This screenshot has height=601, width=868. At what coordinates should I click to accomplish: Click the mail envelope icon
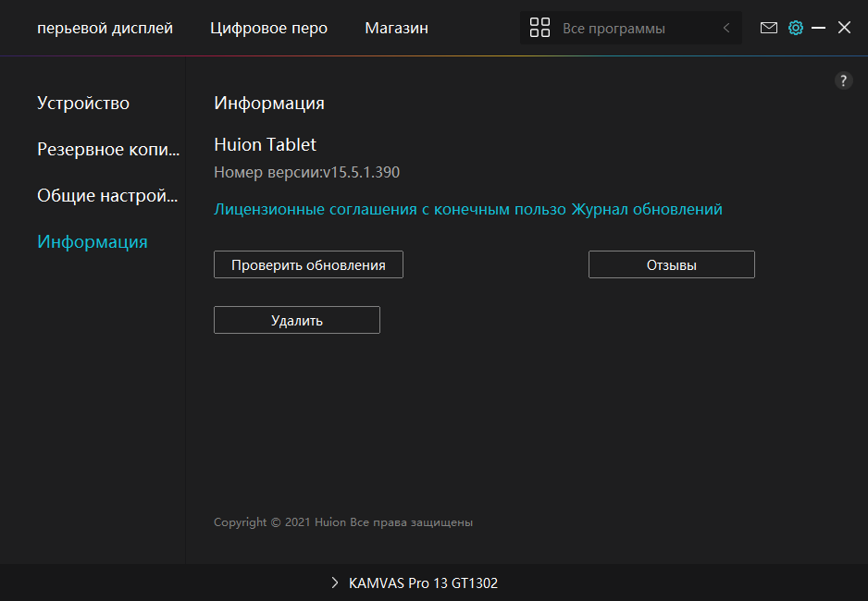(x=768, y=28)
